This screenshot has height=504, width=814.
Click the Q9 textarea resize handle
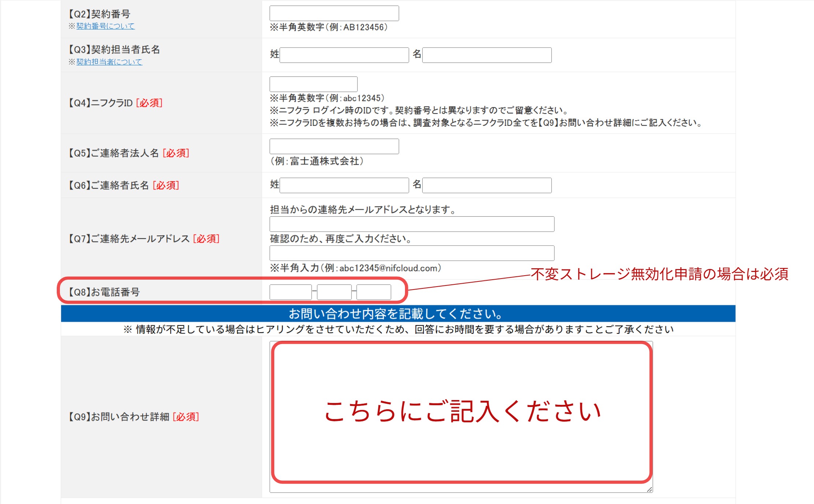click(649, 489)
